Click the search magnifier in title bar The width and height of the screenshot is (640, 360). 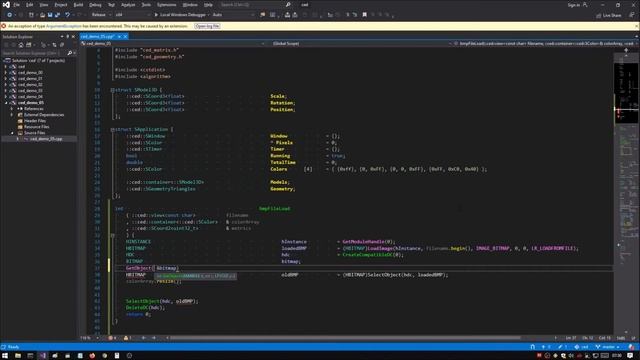[288, 4]
